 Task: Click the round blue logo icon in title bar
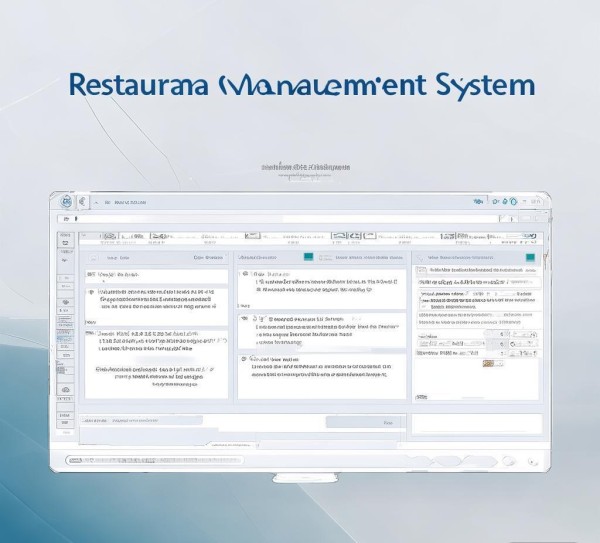pos(66,201)
